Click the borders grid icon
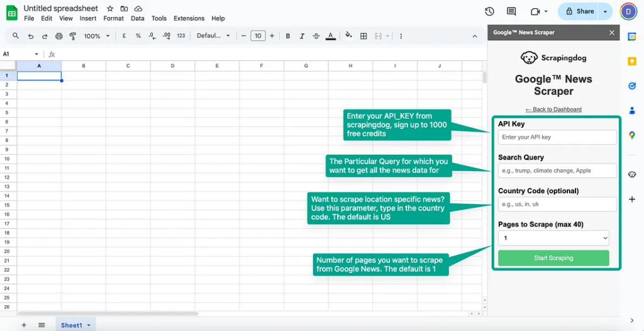Screen dimensions: 644x331 364,36
